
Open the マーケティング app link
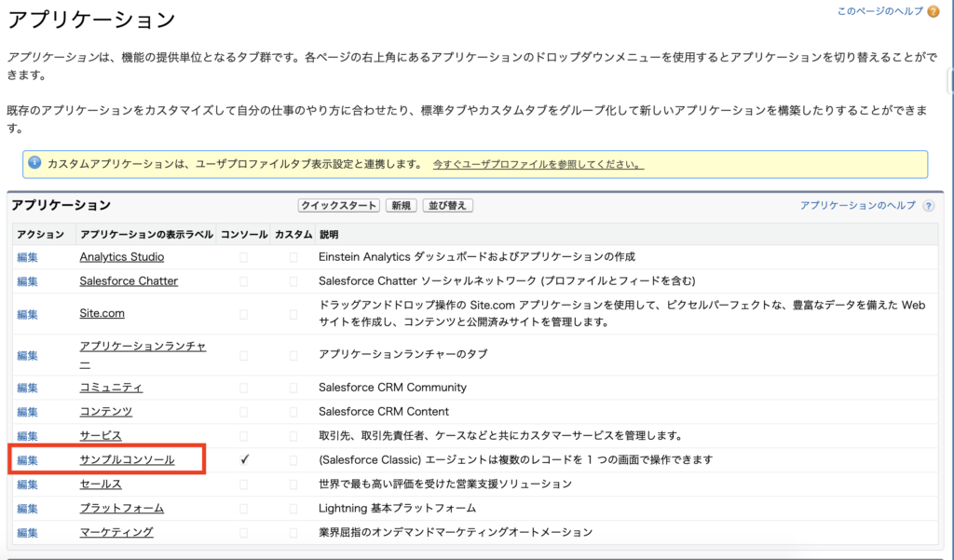pyautogui.click(x=116, y=532)
